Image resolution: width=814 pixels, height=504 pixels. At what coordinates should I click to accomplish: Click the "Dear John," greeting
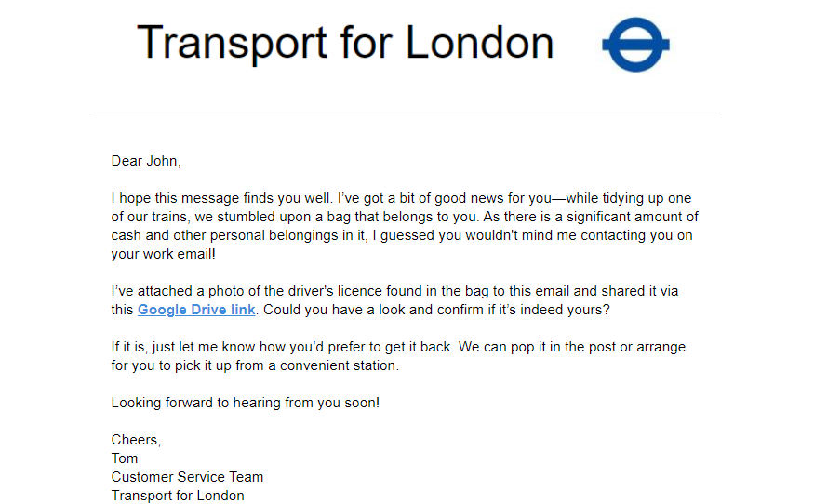146,161
